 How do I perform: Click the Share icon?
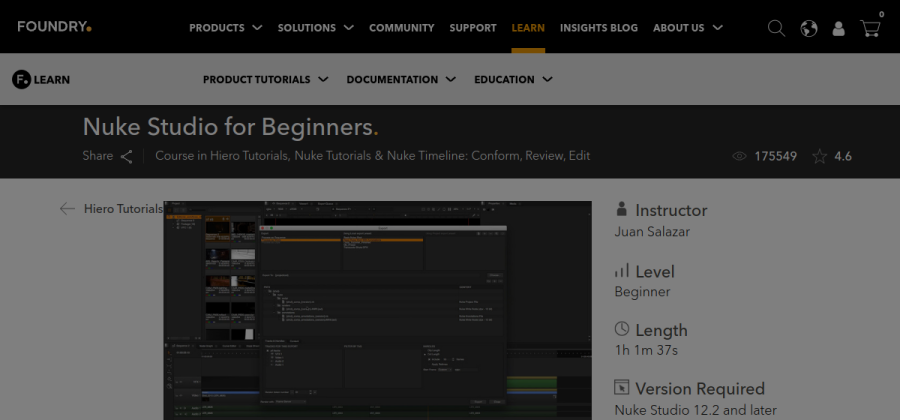pyautogui.click(x=127, y=156)
